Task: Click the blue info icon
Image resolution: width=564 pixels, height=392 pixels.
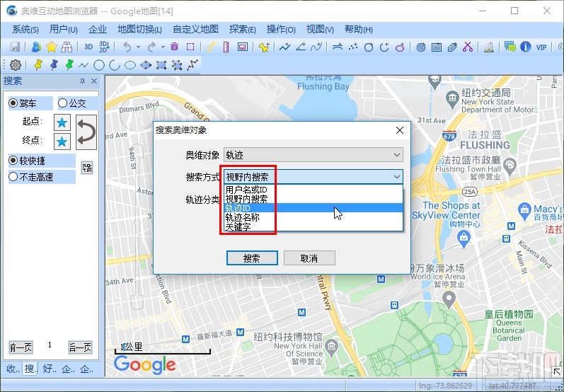Action: 526,47
